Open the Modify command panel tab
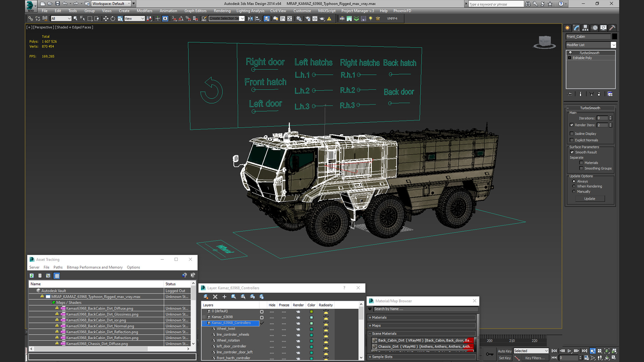 click(576, 28)
